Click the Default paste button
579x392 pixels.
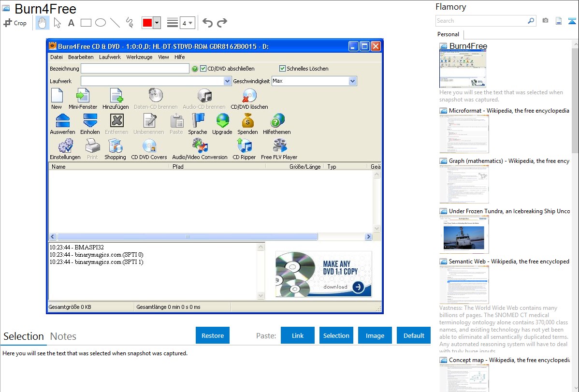(414, 335)
